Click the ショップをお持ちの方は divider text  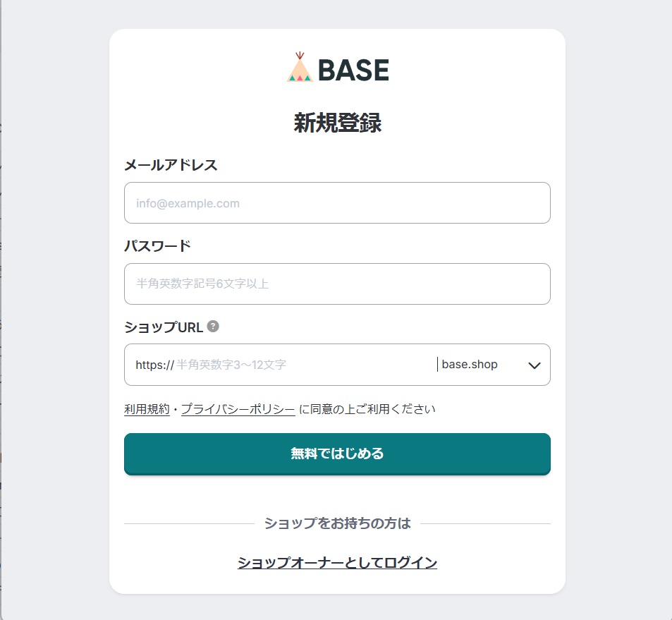coord(337,523)
